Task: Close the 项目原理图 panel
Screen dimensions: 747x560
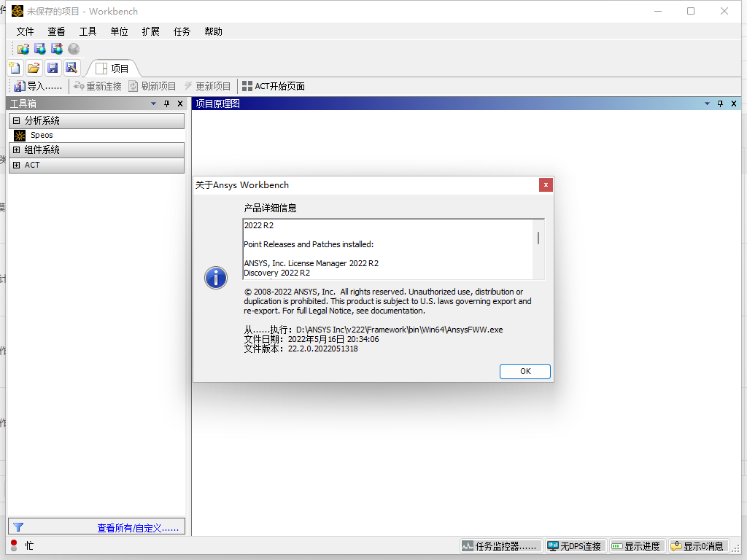Action: point(734,104)
